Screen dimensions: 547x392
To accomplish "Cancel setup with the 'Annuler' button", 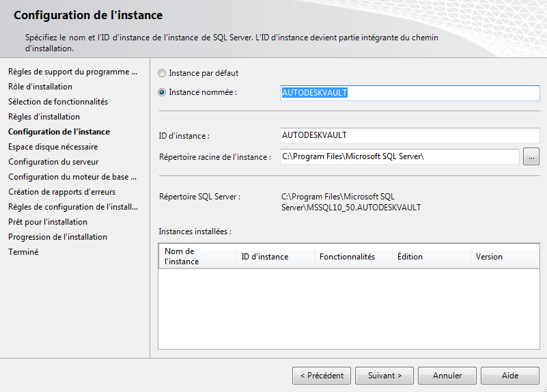I will (x=447, y=376).
